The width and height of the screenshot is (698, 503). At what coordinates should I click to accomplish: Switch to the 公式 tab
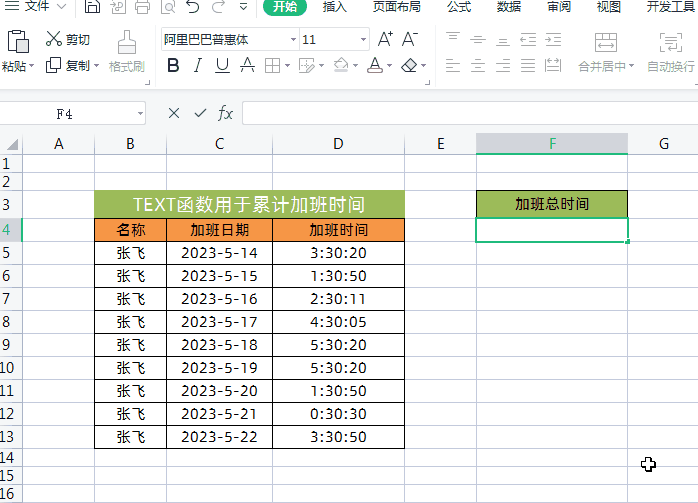459,6
